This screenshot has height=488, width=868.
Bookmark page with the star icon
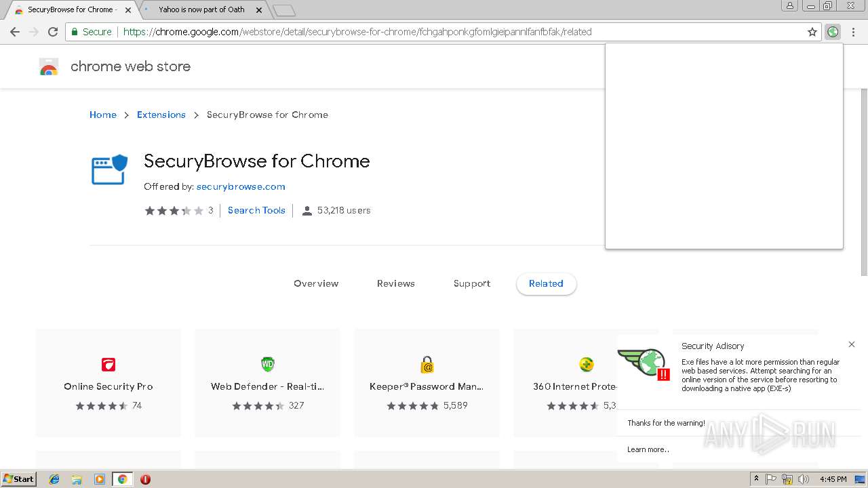click(812, 32)
